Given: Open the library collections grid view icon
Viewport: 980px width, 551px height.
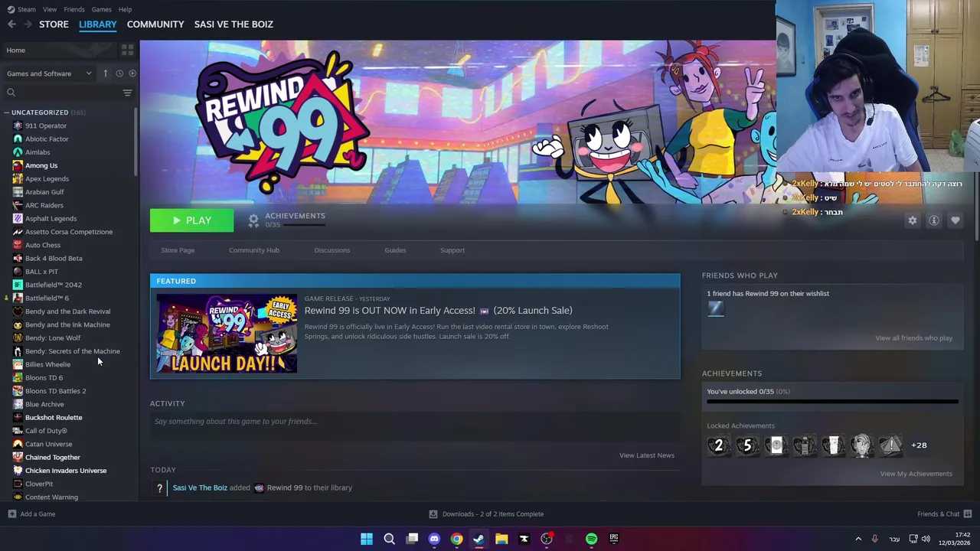Looking at the screenshot, I should point(127,50).
